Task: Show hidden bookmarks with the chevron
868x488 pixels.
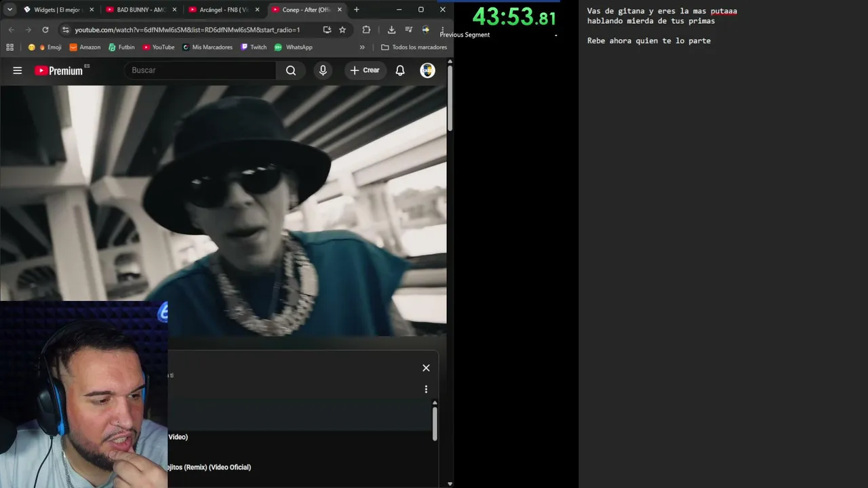Action: 362,47
